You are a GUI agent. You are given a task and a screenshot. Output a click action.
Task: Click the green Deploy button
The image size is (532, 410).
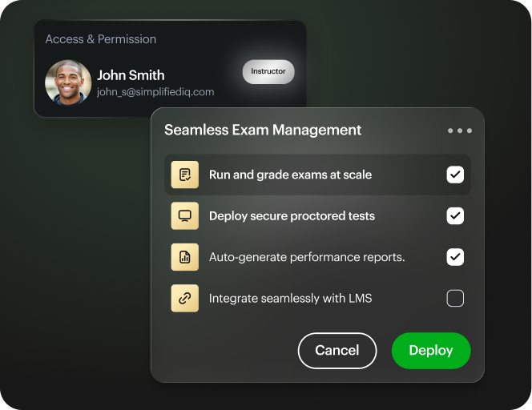point(430,350)
